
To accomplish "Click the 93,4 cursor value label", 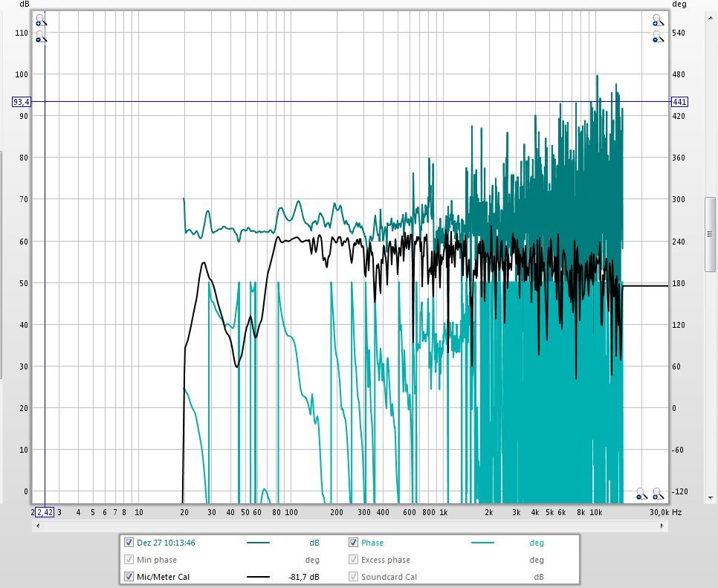I will tap(22, 102).
